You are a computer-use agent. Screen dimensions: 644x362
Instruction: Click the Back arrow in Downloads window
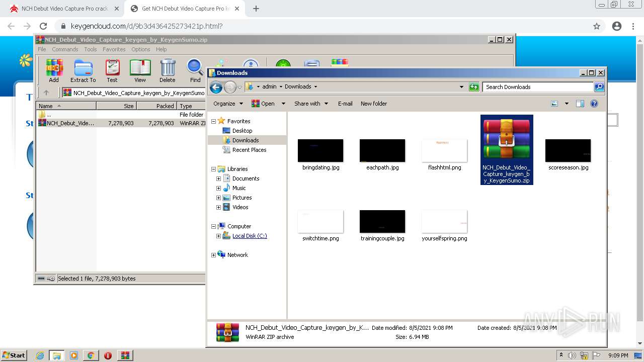pos(216,87)
